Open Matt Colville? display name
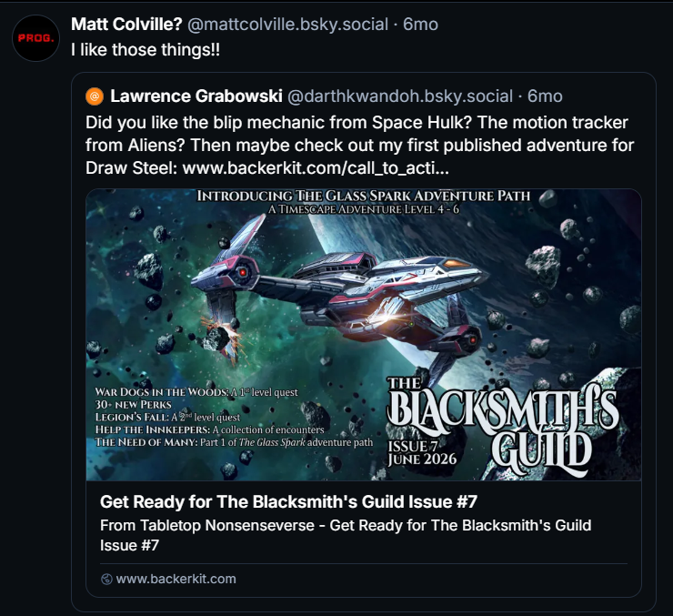673x616 pixels. [x=126, y=24]
